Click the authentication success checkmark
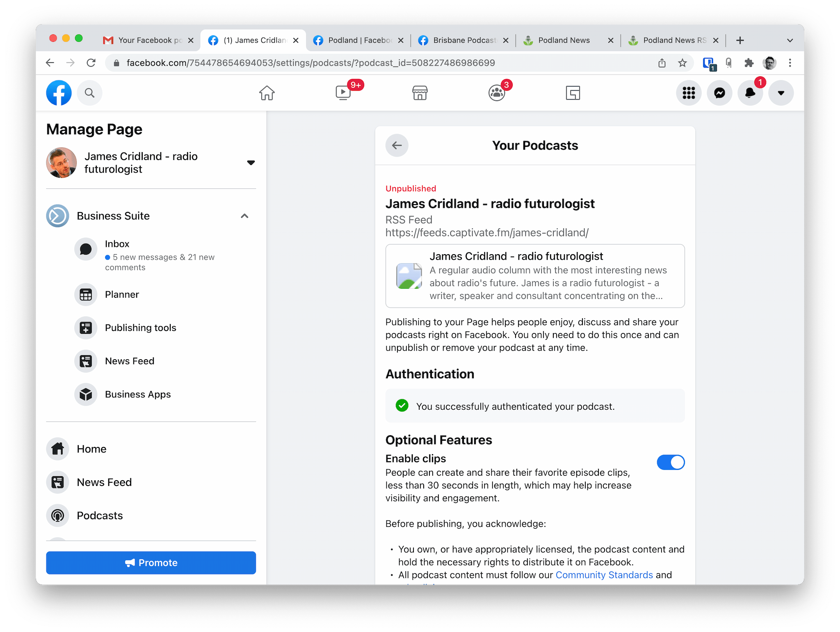Image resolution: width=840 pixels, height=632 pixels. coord(401,406)
